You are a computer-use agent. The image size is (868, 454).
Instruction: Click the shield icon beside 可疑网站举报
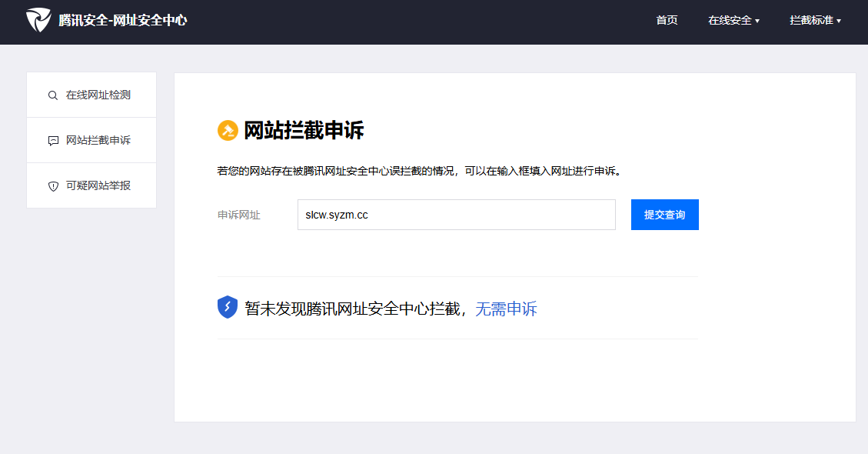pyautogui.click(x=53, y=186)
